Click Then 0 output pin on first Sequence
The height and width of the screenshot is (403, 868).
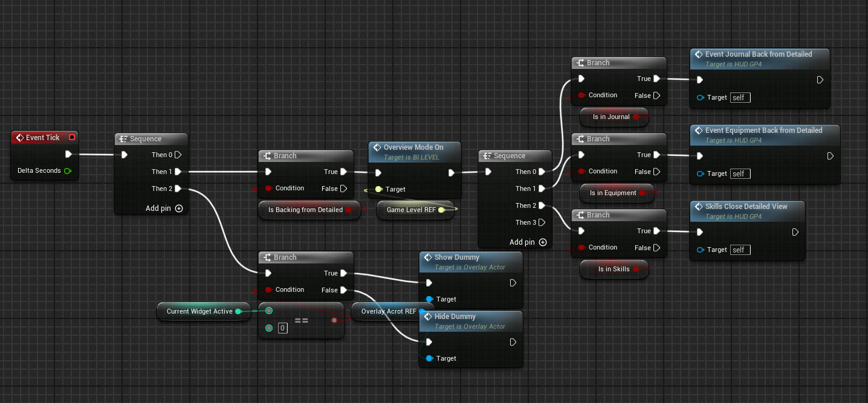[x=178, y=155]
